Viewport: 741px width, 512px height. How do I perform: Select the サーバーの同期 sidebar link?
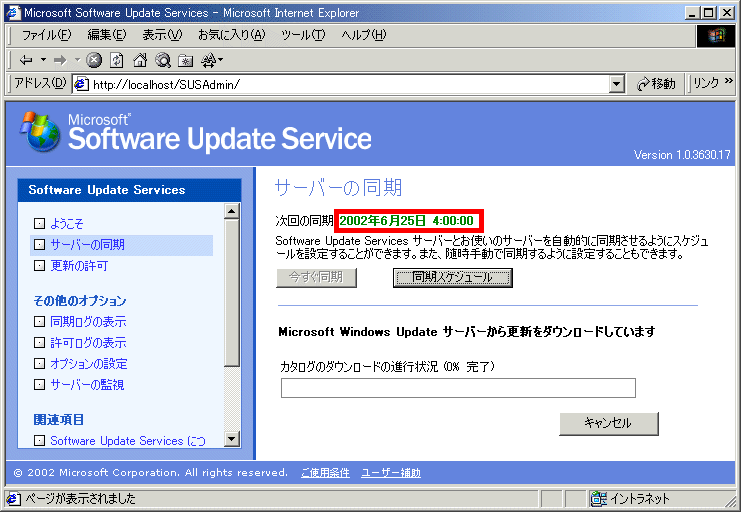tap(87, 244)
